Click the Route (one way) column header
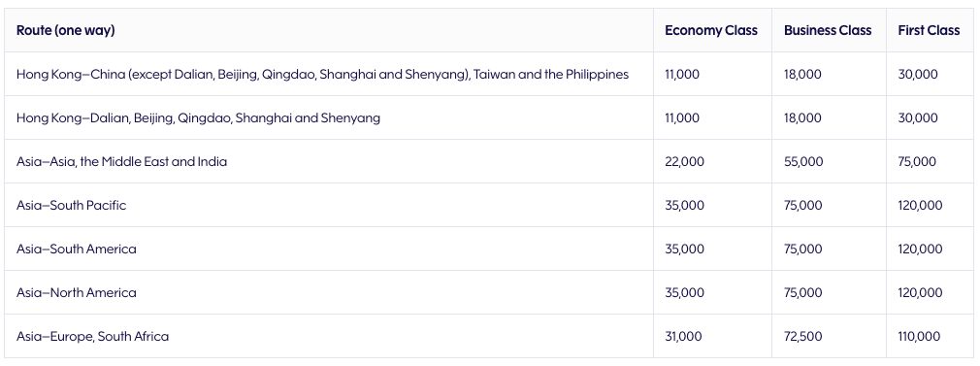This screenshot has width=980, height=366. (x=66, y=30)
